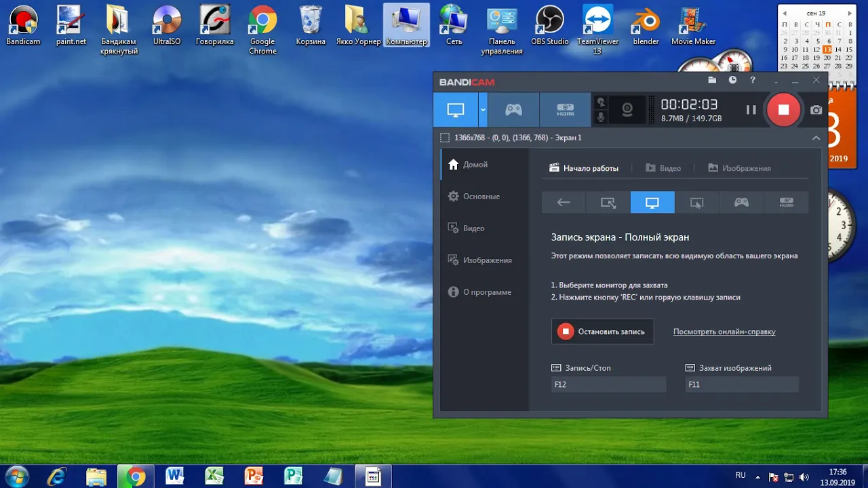Open the Бандикам крякнутый folder

119,30
